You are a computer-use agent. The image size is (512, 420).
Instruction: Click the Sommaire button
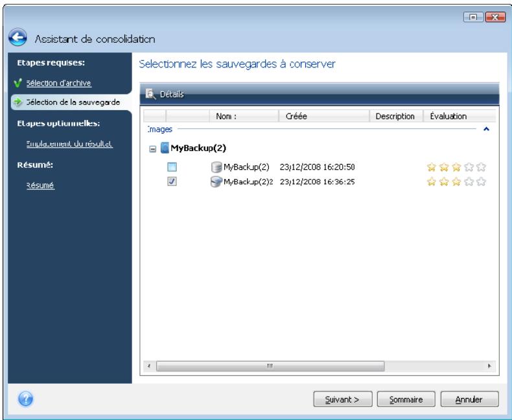pyautogui.click(x=406, y=399)
